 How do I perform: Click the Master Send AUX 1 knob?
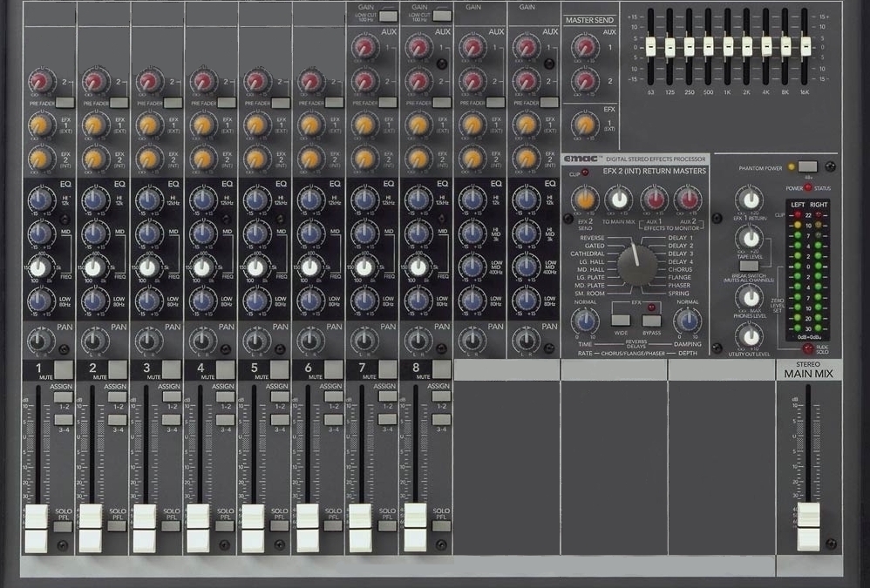(583, 48)
